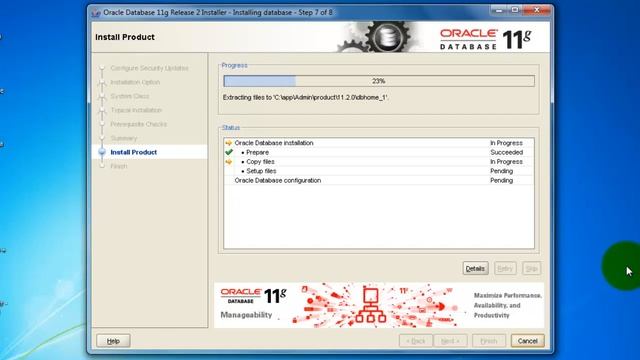Click the greyed-out Finish button
This screenshot has width=640, height=360.
coord(489,341)
